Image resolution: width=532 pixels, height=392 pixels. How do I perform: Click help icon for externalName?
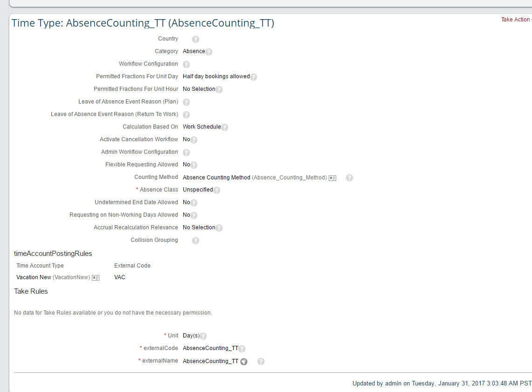tap(261, 362)
